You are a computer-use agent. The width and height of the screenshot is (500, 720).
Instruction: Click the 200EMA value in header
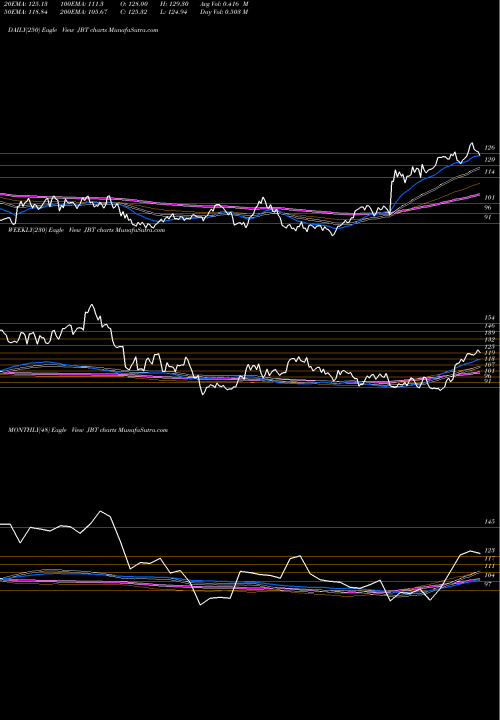point(82,12)
